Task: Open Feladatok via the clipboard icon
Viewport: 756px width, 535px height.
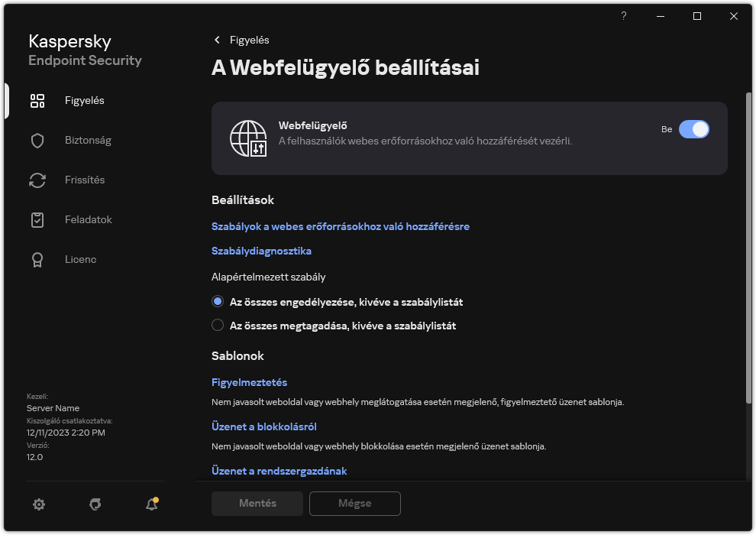Action: pyautogui.click(x=37, y=219)
